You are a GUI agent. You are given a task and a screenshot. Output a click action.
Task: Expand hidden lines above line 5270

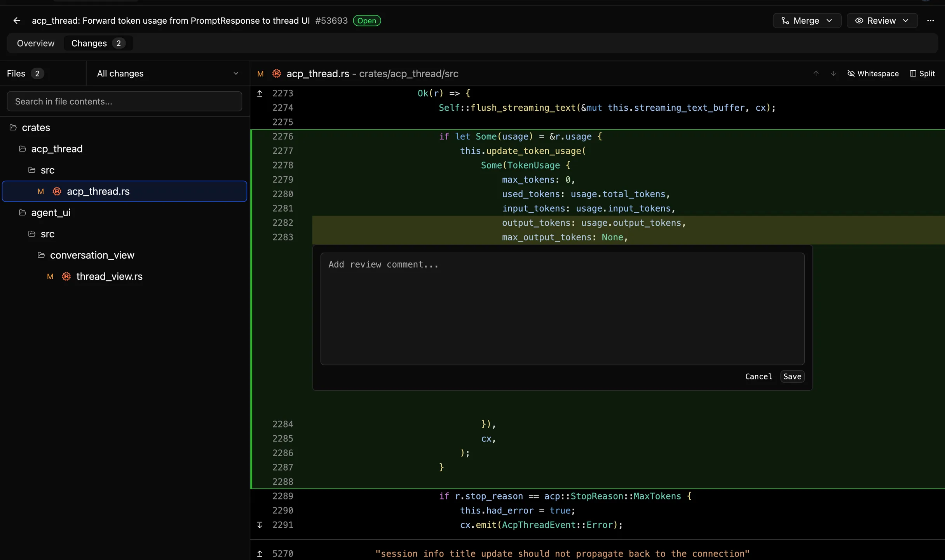tap(260, 554)
